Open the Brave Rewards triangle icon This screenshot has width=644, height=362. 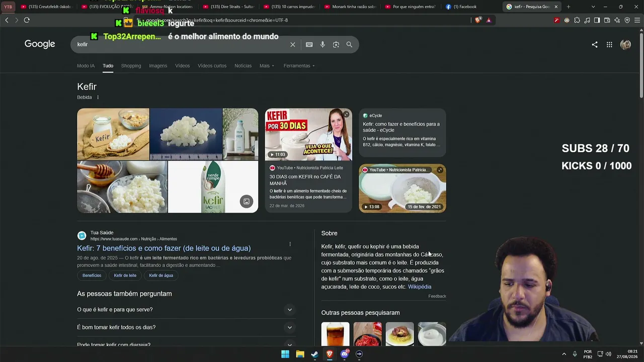489,20
